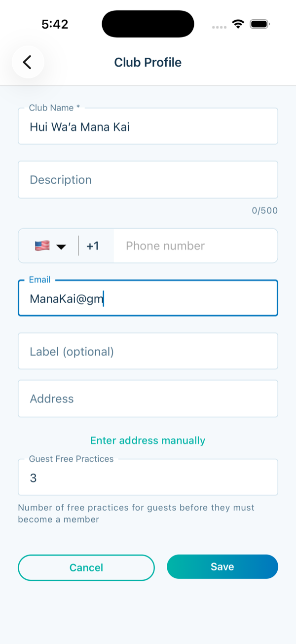Tap the Club Profile page title
Image resolution: width=296 pixels, height=644 pixels.
point(148,62)
